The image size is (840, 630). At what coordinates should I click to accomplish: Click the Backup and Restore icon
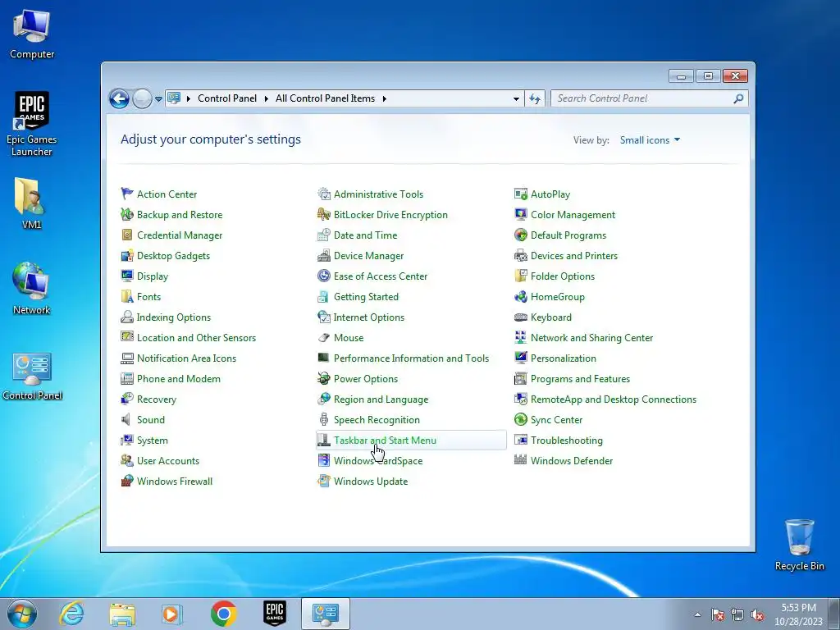click(x=127, y=214)
